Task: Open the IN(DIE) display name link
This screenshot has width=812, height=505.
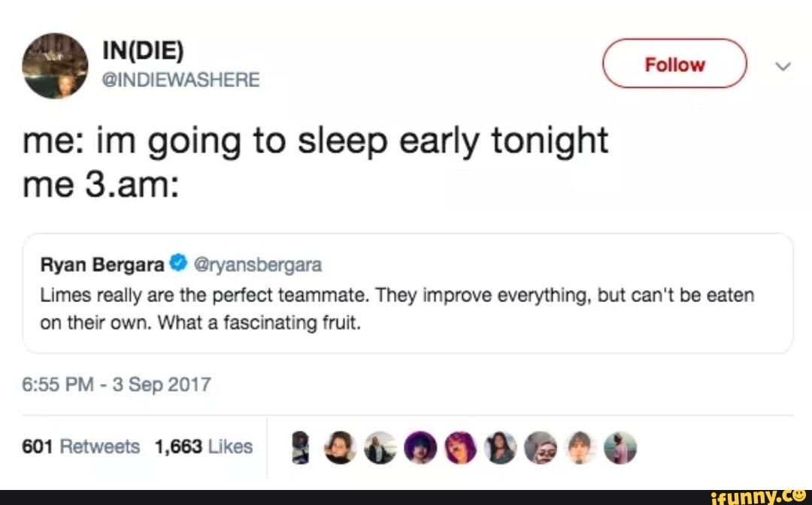Action: point(142,52)
